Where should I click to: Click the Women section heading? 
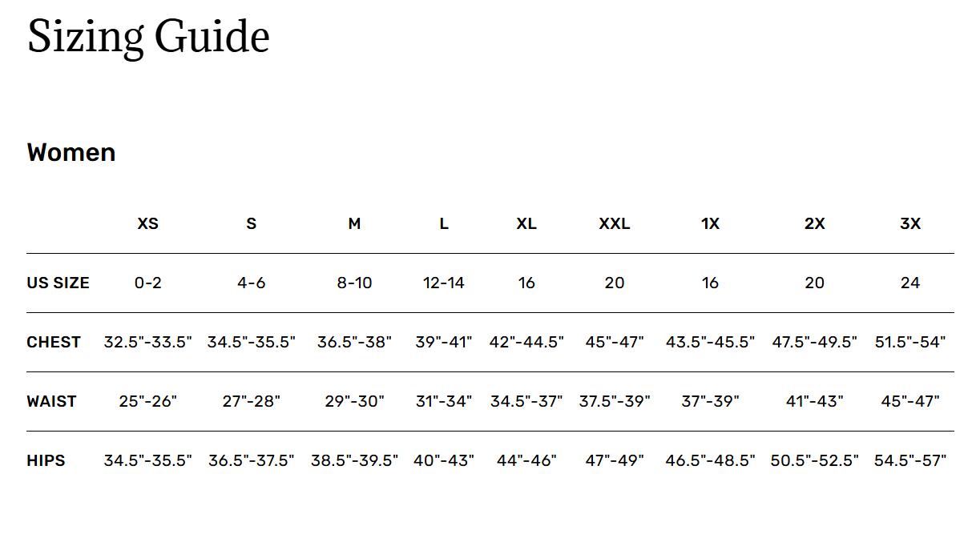tap(71, 152)
